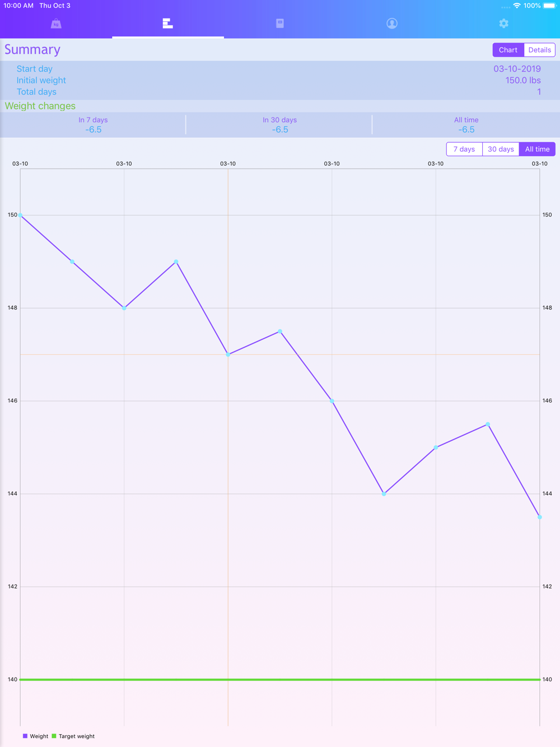
Task: Select the summary chart tab icon
Action: pos(167,24)
